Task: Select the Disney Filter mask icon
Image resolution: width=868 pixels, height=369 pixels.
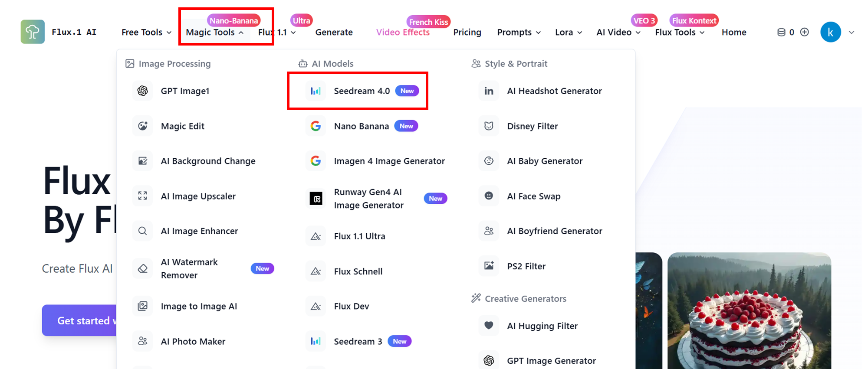Action: pos(489,126)
